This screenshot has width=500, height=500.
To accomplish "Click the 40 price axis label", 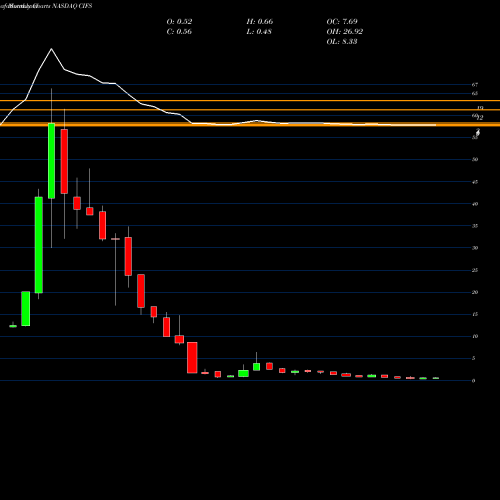I will tap(475, 204).
